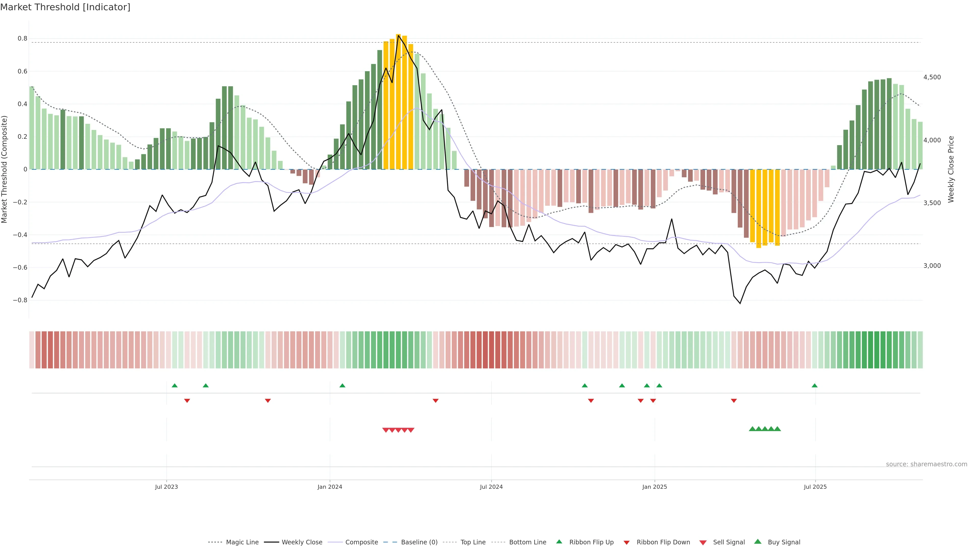Click the ribbon flip up marker near Jan 2024
Viewport: 980px width, 551px height.
pyautogui.click(x=342, y=386)
